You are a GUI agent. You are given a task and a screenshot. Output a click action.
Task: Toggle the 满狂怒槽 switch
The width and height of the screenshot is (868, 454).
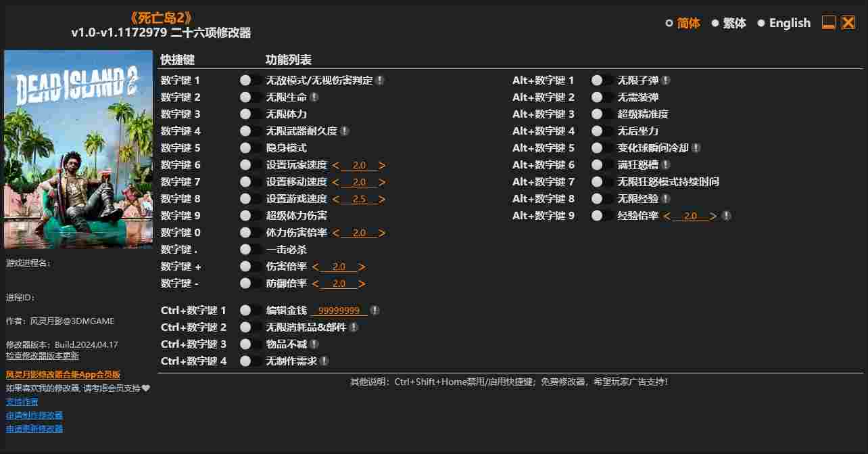[602, 164]
